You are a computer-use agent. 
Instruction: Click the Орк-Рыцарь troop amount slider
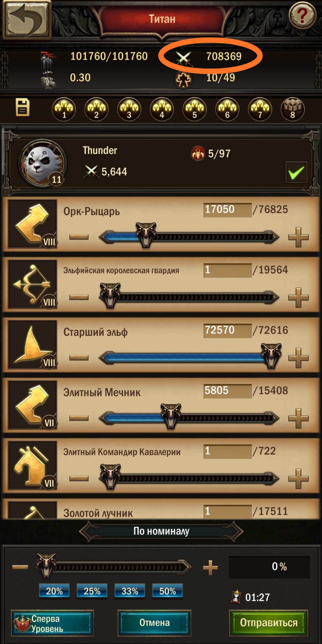[x=189, y=237]
